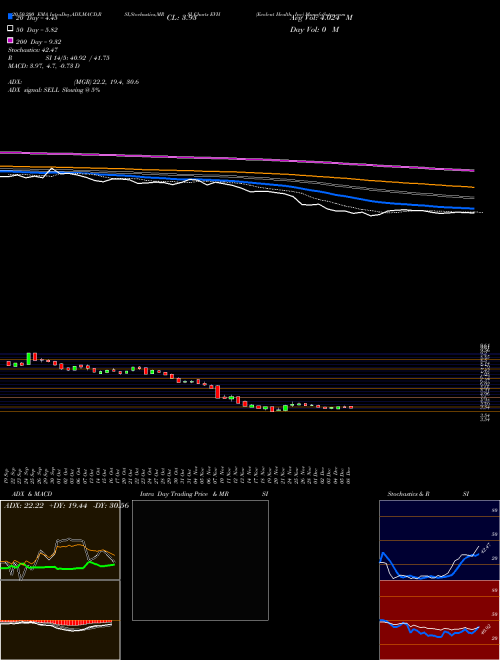Click the blue Stochastics chart panel
Viewport: 500px width, 660px height.
439,540
